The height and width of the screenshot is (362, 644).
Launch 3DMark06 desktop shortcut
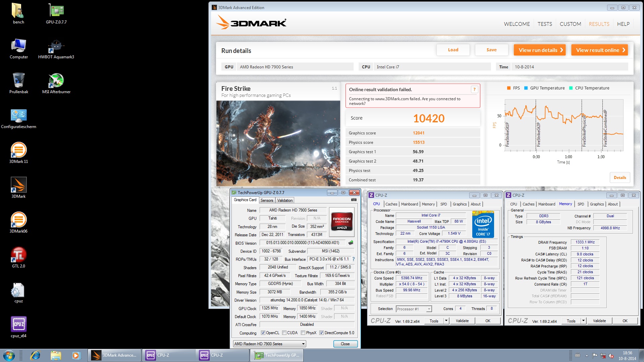pos(18,223)
